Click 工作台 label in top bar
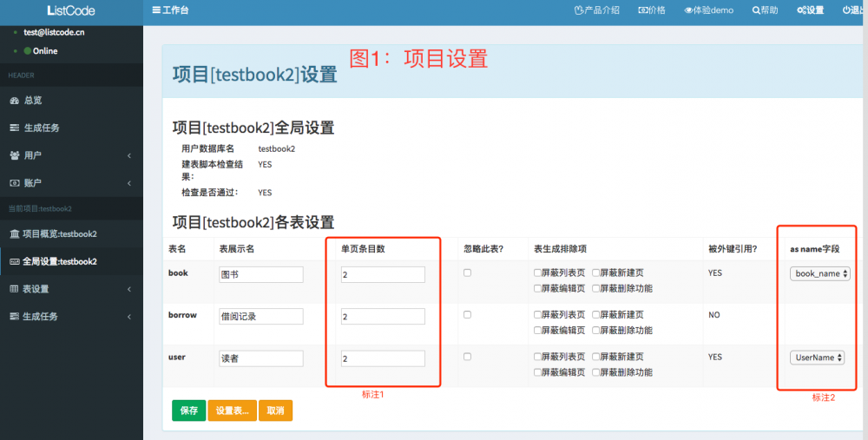Screen dimensions: 868x440 (175, 10)
